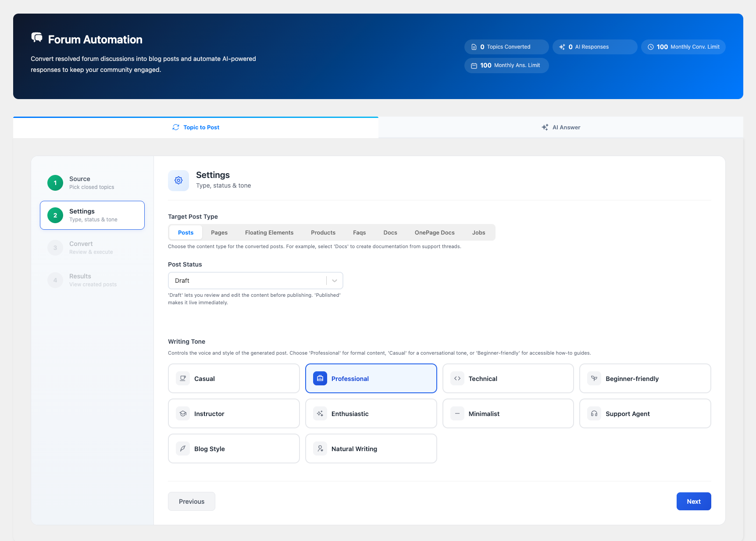The width and height of the screenshot is (756, 541).
Task: Open the 100 Monthly Conv. Limit pill
Action: tap(683, 47)
